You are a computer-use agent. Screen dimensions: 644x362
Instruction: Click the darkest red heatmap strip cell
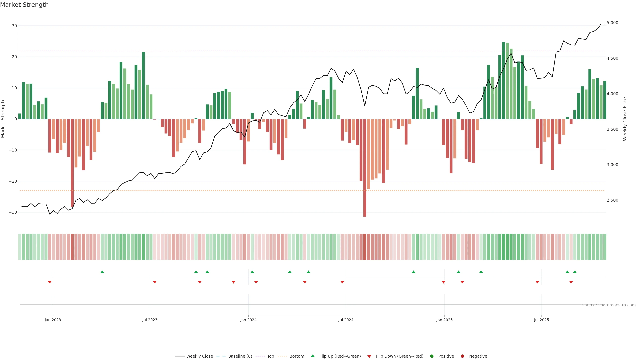tap(365, 247)
